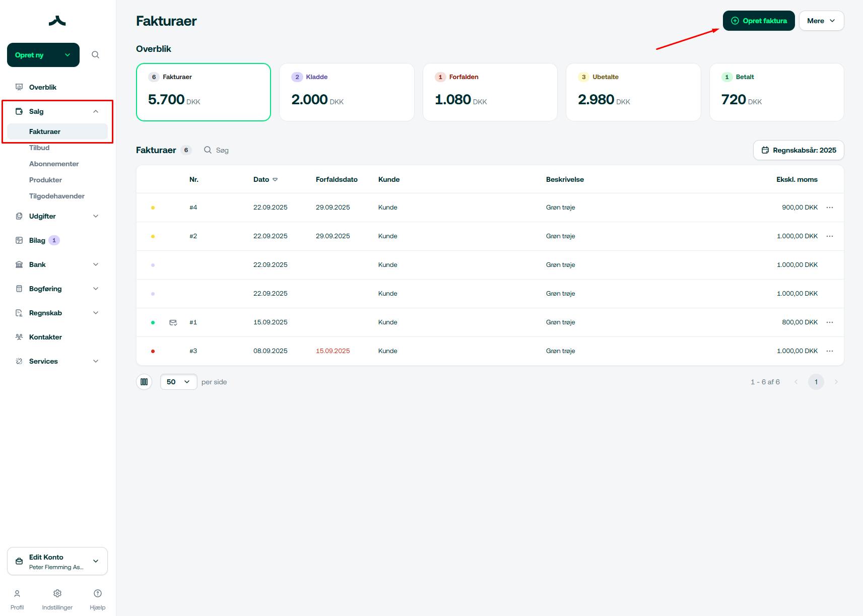Open the three-dot menu for invoice #3
The image size is (863, 616).
click(x=830, y=351)
